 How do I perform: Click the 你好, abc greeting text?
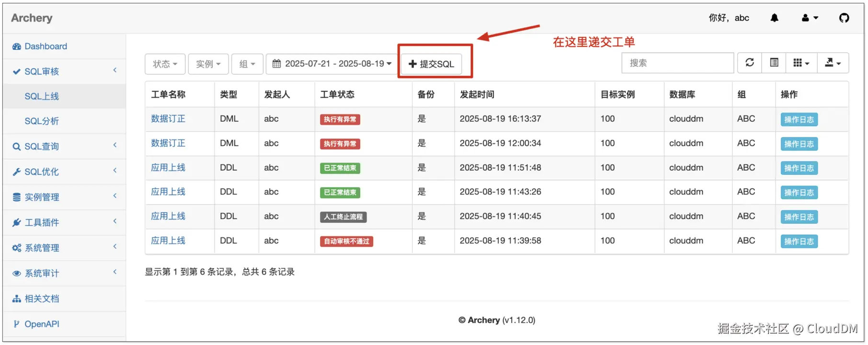(x=729, y=18)
